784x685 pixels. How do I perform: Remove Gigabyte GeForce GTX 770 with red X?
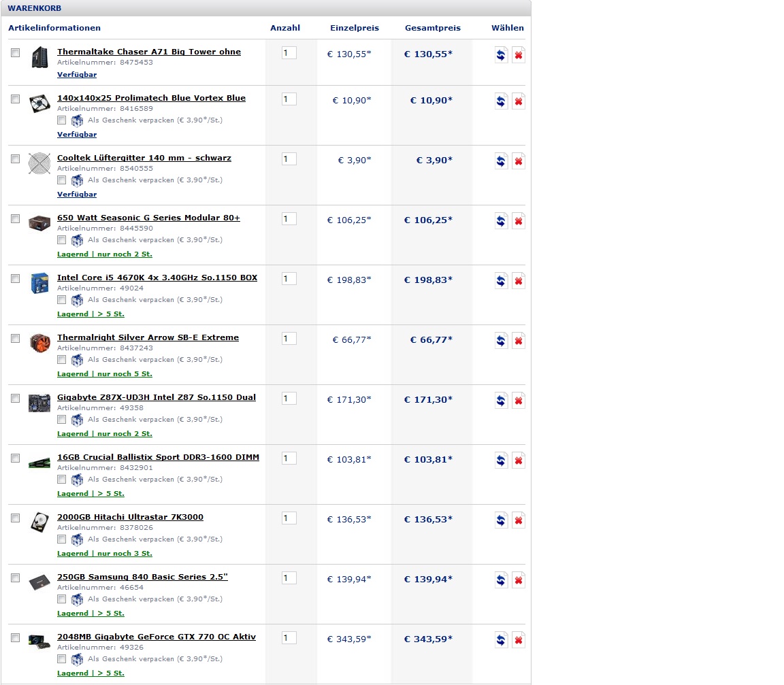point(519,640)
